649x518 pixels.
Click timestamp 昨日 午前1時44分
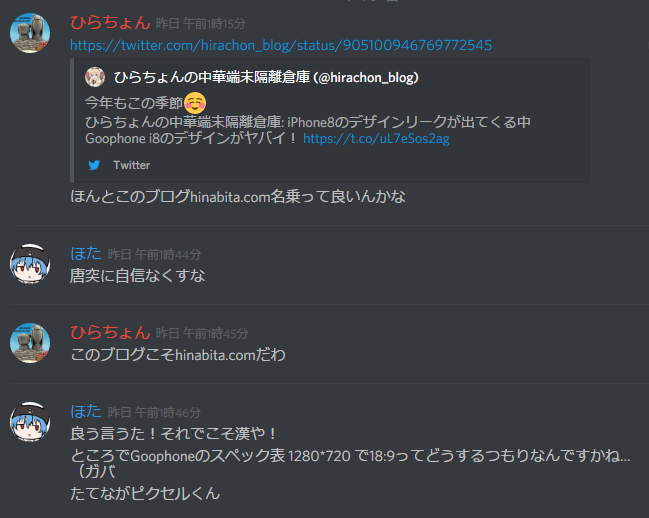pyautogui.click(x=154, y=254)
